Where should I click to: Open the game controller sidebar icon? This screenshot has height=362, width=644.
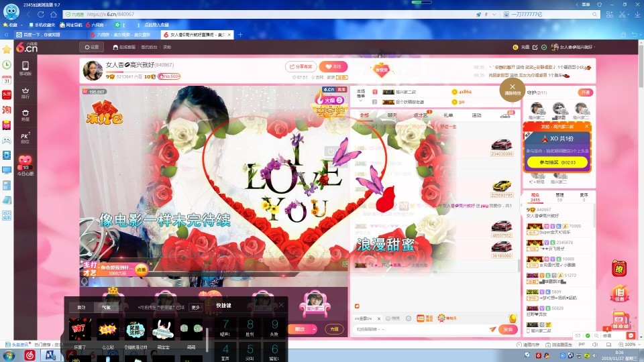coord(7,140)
